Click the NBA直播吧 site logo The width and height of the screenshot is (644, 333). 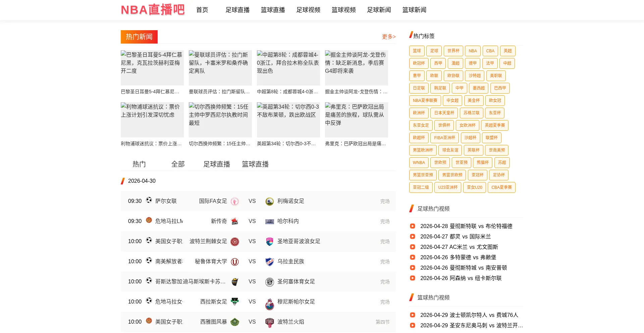(x=153, y=10)
